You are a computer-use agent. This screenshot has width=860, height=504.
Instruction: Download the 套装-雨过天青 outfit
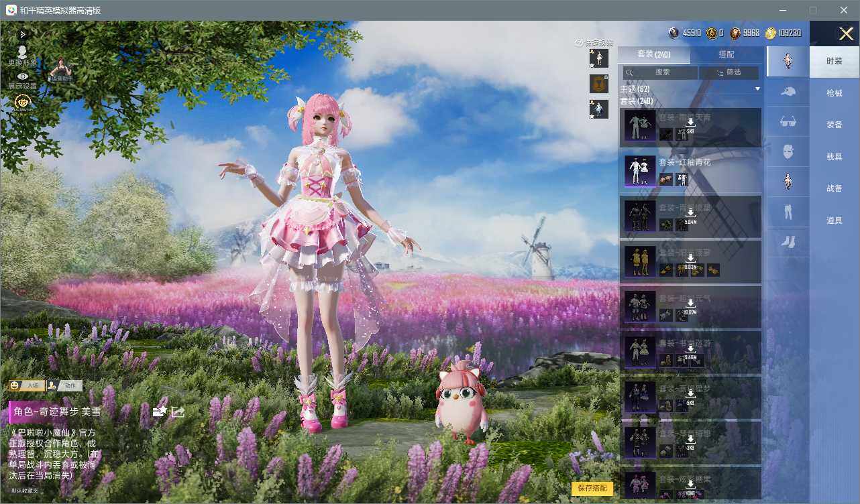[690, 123]
